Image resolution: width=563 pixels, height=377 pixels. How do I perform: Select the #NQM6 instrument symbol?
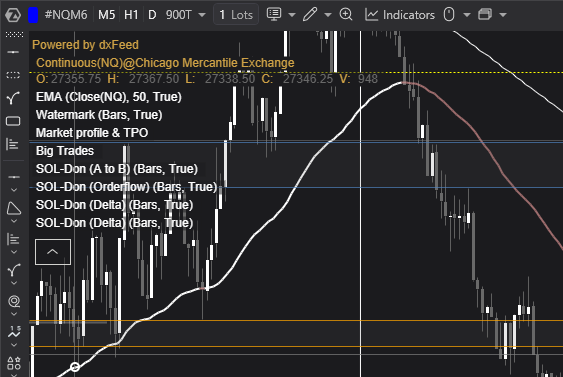pos(66,15)
